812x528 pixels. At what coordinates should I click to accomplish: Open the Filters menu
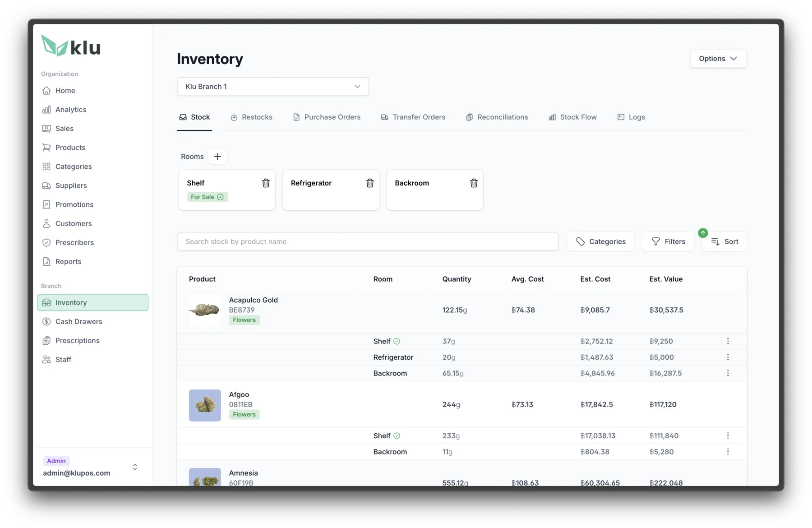pos(668,241)
